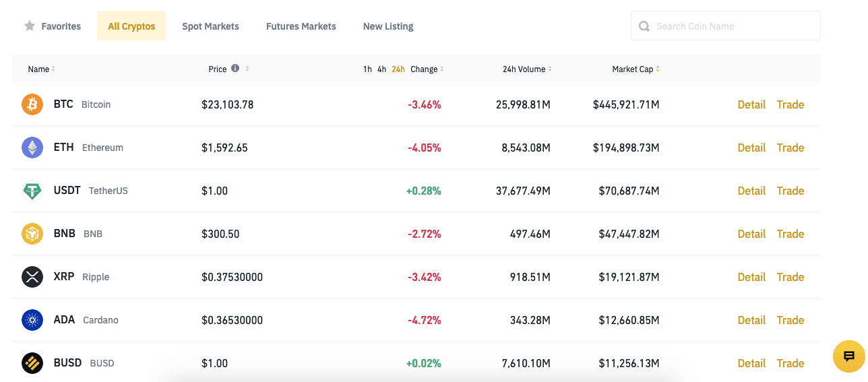Click the BNB coin logo
This screenshot has height=382, width=868.
(32, 234)
